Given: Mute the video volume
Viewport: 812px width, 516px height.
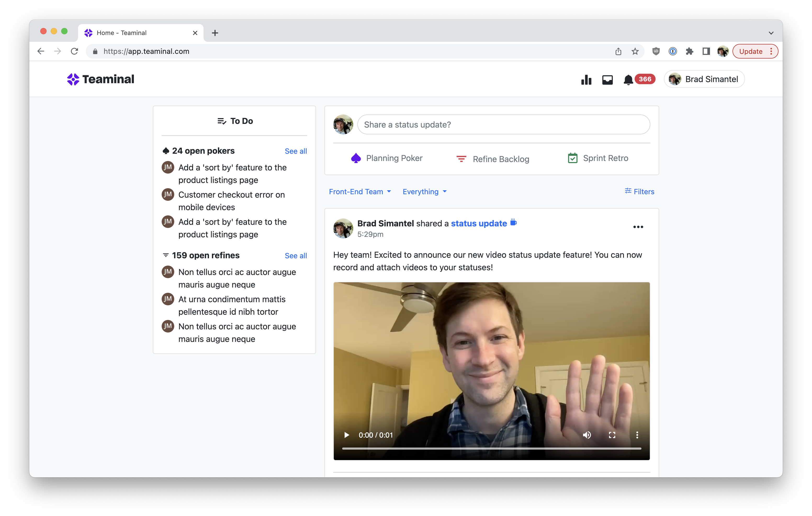Looking at the screenshot, I should pos(587,435).
